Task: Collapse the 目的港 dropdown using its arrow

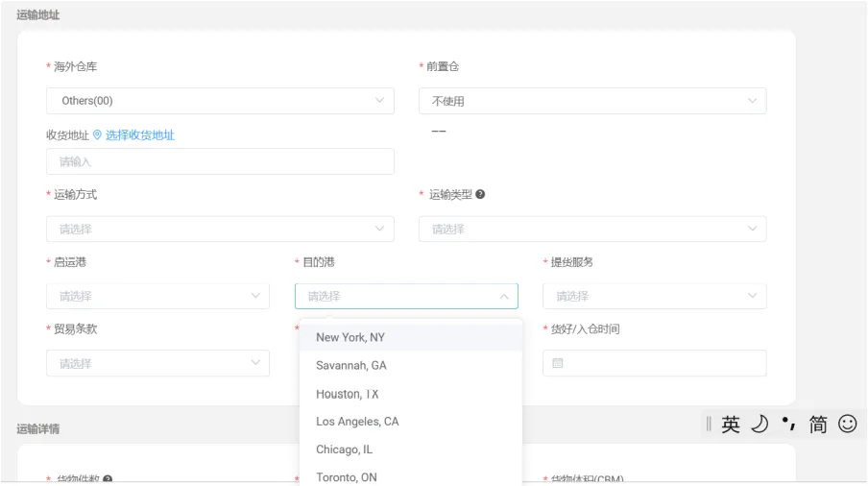Action: click(504, 296)
